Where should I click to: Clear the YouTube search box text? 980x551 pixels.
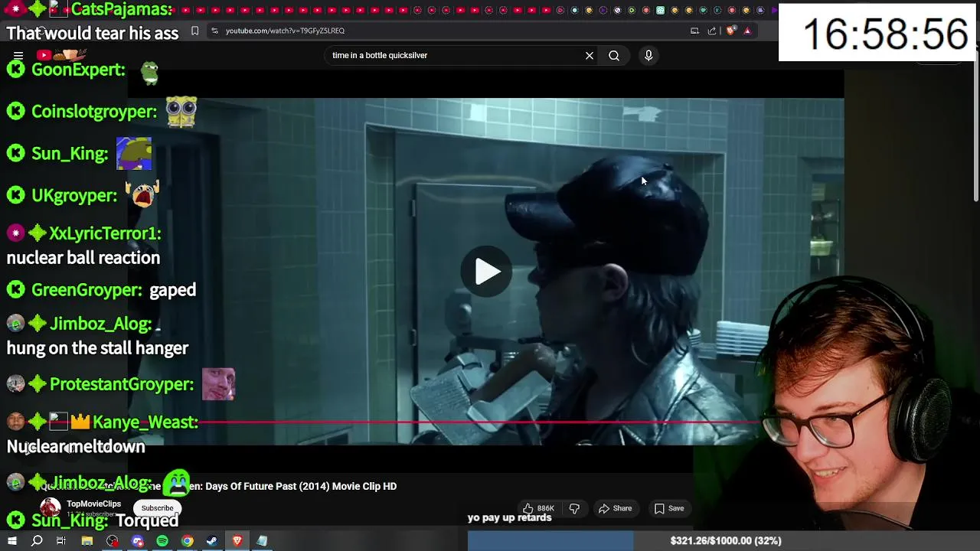(590, 55)
